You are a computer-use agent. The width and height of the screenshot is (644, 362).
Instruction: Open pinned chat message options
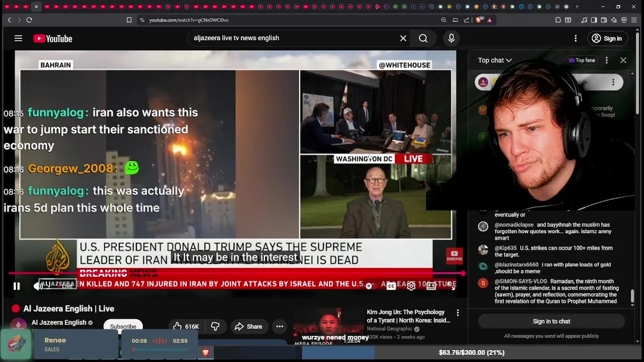(x=613, y=82)
